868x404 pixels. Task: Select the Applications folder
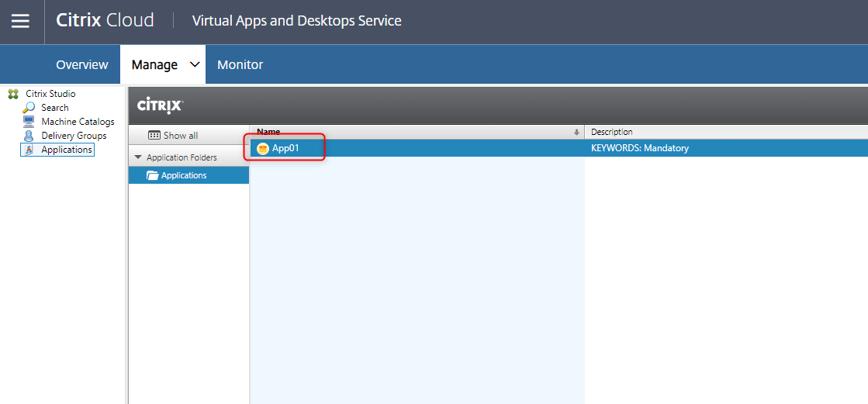pyautogui.click(x=188, y=175)
